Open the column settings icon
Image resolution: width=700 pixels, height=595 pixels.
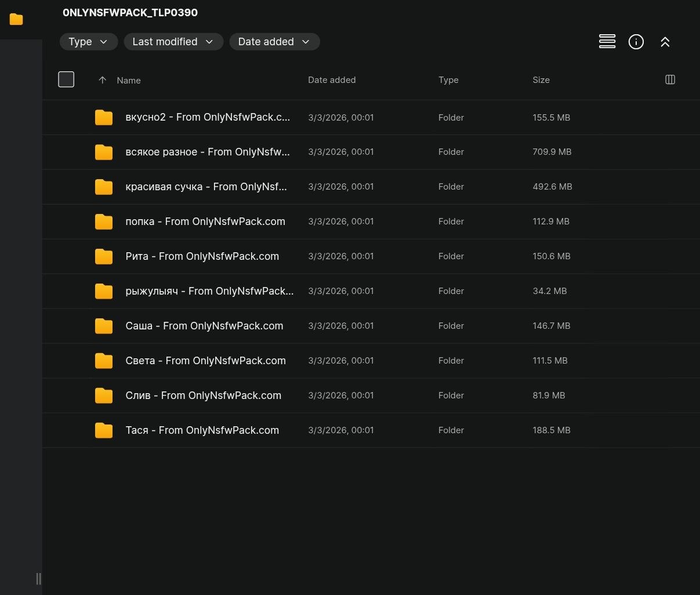[670, 79]
